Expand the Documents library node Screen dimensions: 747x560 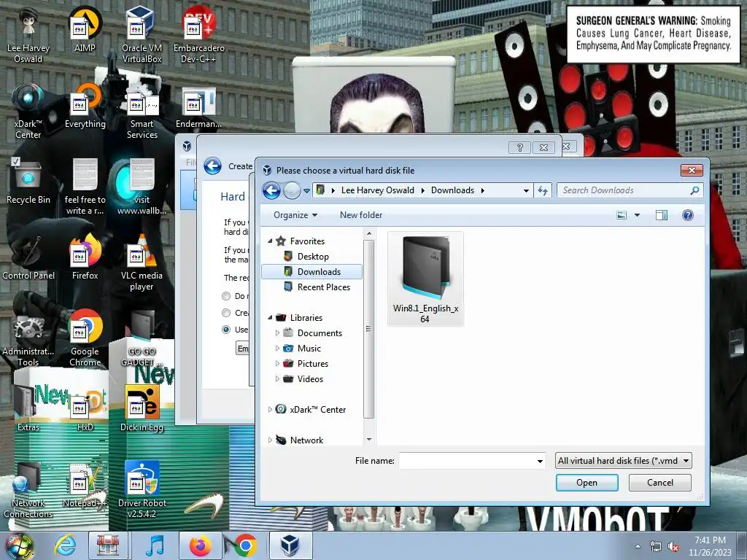coord(277,332)
